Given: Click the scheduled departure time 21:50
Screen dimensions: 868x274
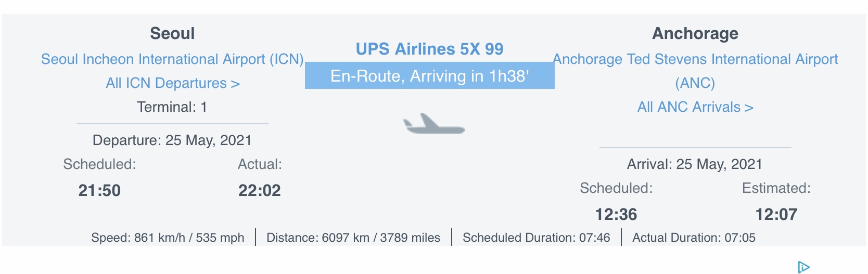Looking at the screenshot, I should tap(99, 191).
